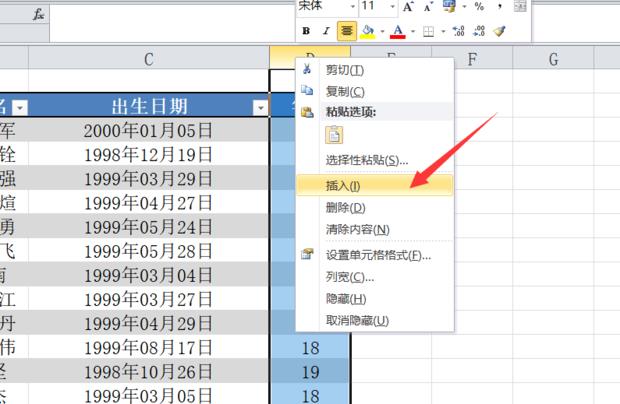620x404 pixels.
Task: Click the decrease font size icon
Action: (427, 7)
